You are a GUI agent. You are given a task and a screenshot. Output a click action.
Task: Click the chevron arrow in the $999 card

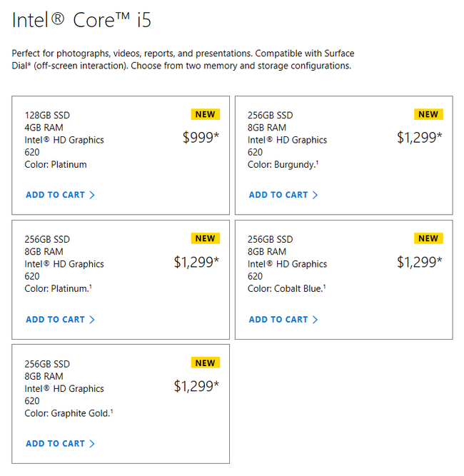click(92, 195)
